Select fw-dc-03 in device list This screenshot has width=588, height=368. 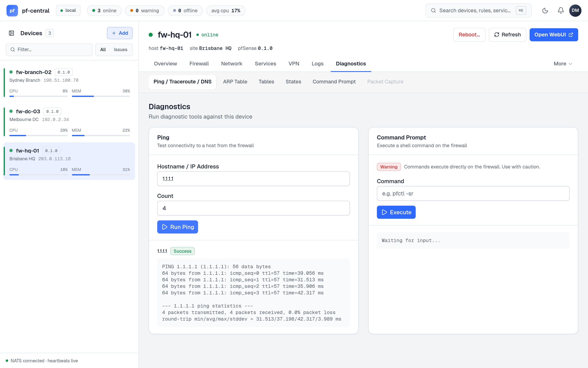tap(69, 122)
